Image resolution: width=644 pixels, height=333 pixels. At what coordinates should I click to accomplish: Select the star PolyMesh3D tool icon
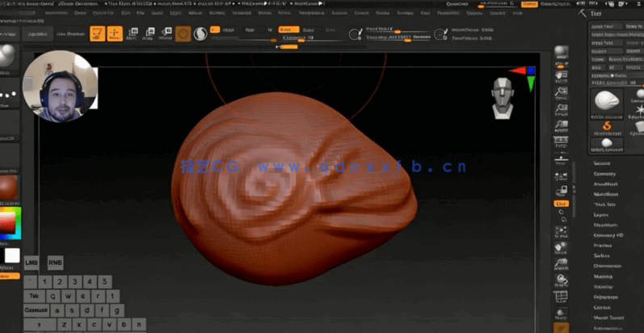coord(639,110)
